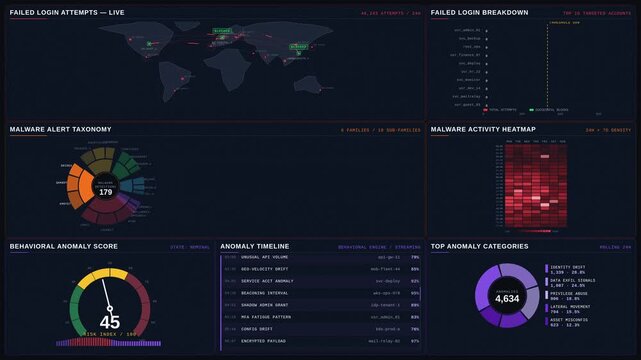Click the Failed Login Breakdown panel heading

point(480,13)
